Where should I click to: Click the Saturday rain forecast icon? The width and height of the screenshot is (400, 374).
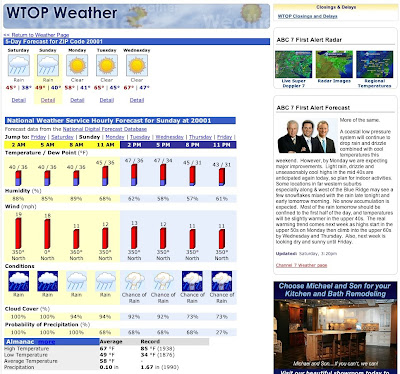(19, 65)
